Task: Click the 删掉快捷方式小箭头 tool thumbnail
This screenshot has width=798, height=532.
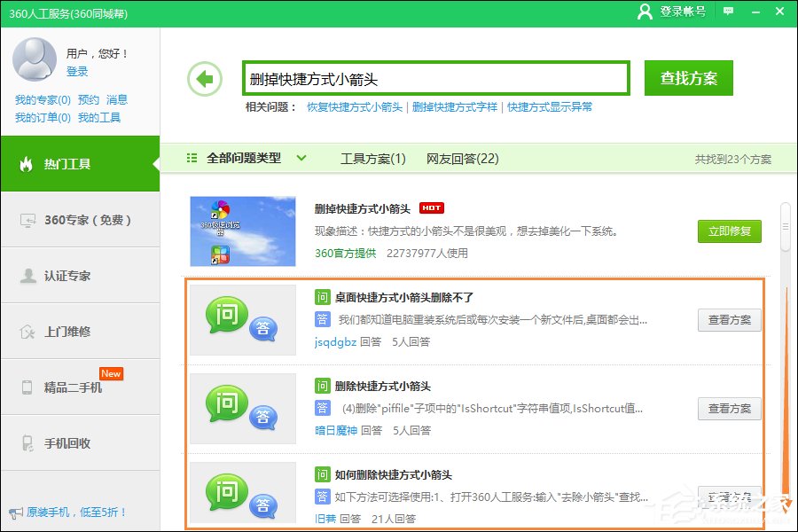Action: (241, 231)
